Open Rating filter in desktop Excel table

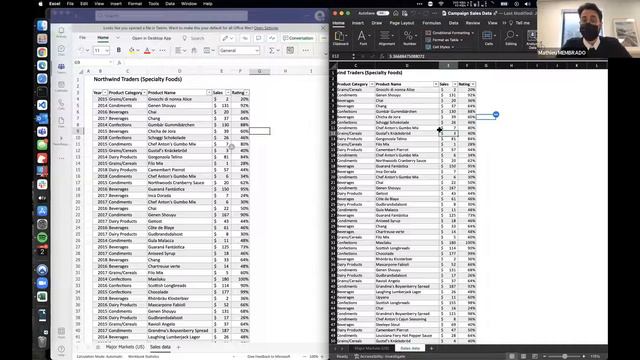[473, 84]
